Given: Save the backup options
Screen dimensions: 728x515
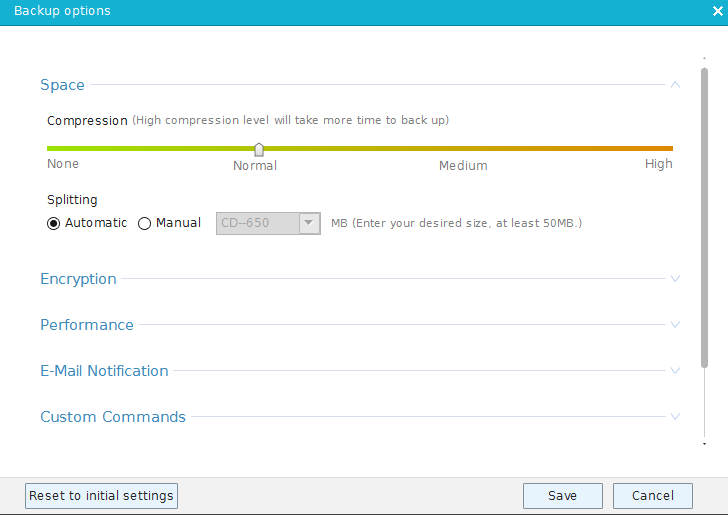Looking at the screenshot, I should pyautogui.click(x=563, y=496).
